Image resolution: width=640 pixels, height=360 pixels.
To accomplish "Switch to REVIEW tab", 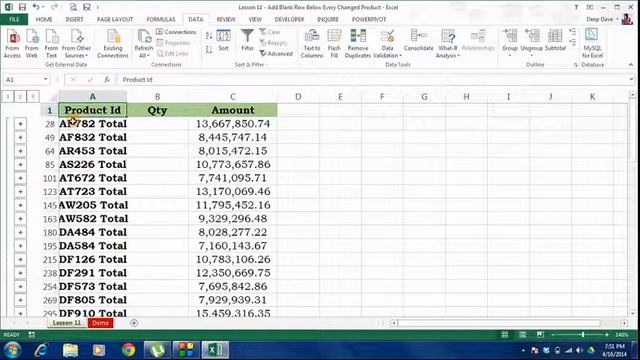I will click(226, 19).
